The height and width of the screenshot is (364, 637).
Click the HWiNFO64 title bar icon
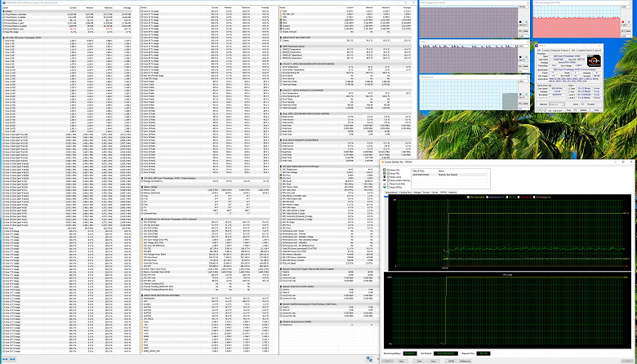pos(2,2)
